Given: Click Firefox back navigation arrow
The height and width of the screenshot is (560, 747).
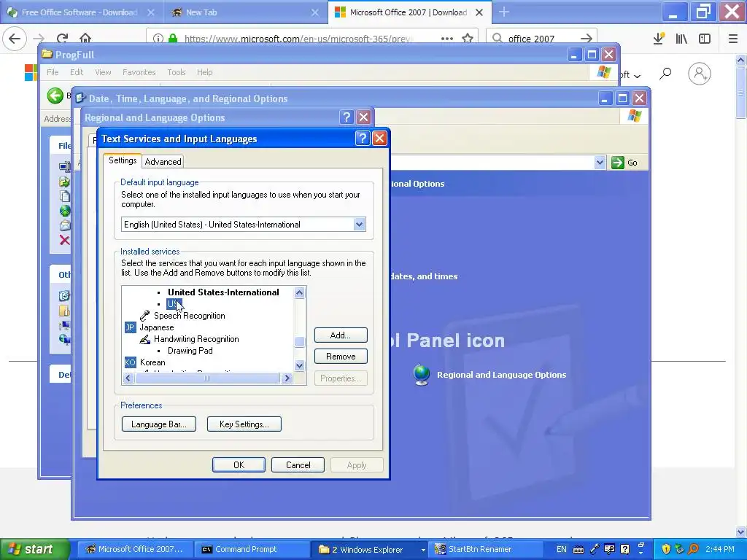Looking at the screenshot, I should tap(15, 38).
